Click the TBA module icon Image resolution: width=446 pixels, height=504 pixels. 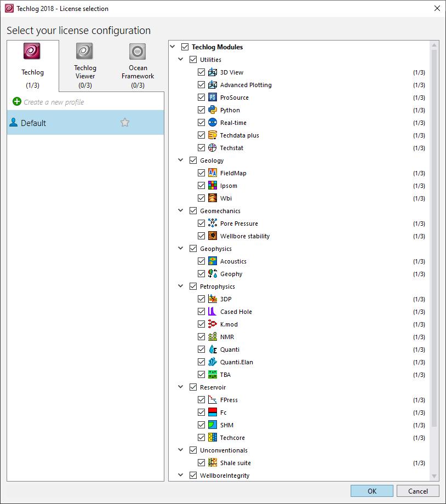click(x=212, y=375)
